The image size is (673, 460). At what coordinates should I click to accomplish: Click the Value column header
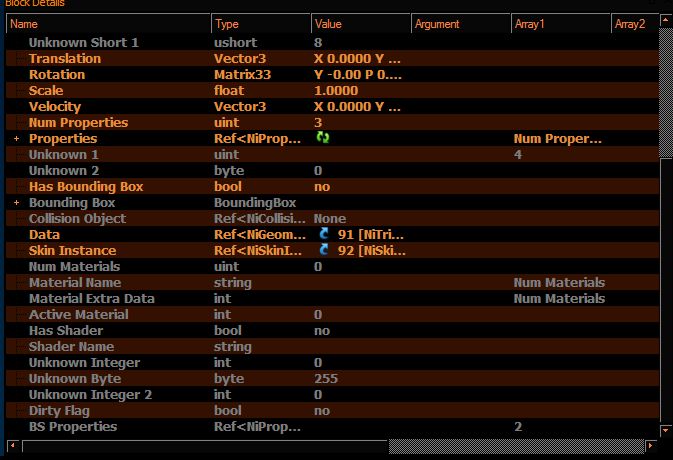(x=361, y=24)
